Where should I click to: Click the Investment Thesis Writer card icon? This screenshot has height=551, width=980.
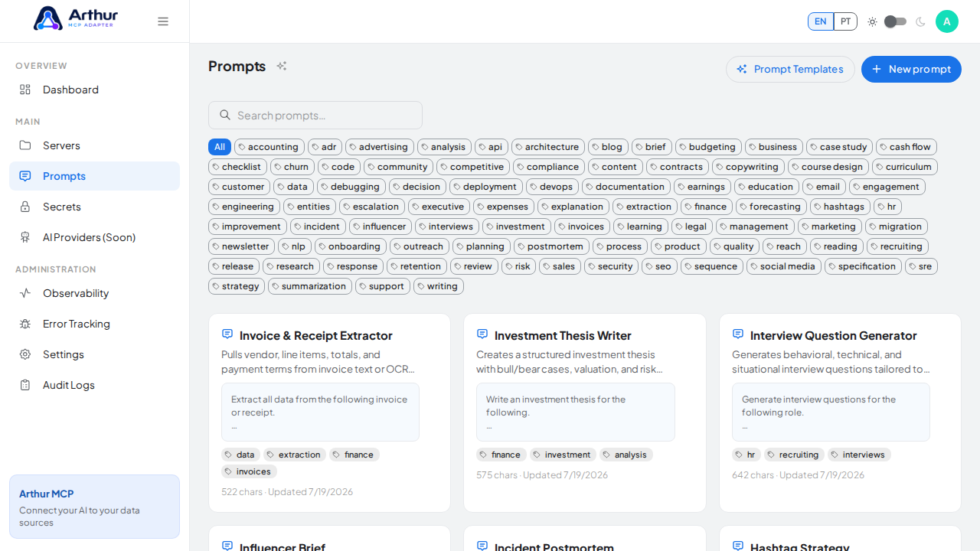coord(482,334)
